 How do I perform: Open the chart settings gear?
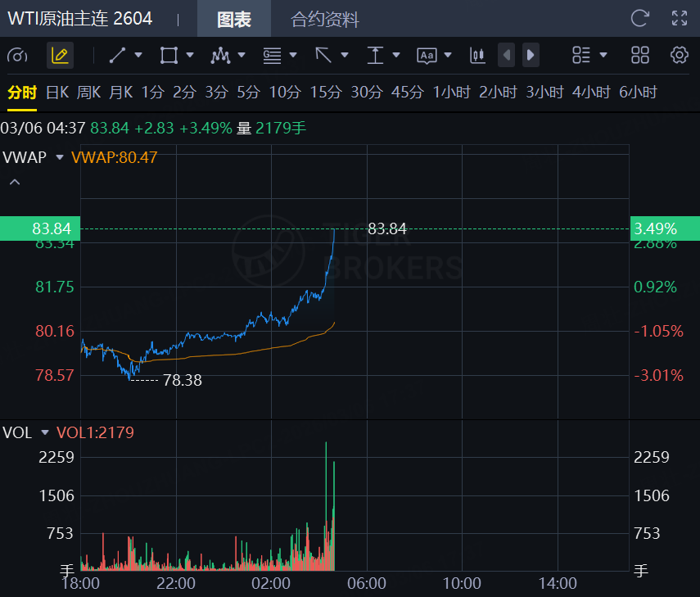tap(679, 56)
